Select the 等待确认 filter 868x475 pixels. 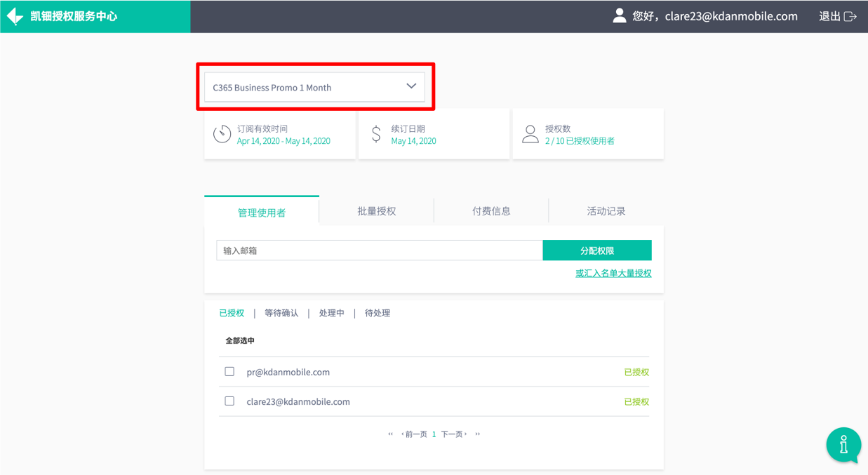point(281,313)
